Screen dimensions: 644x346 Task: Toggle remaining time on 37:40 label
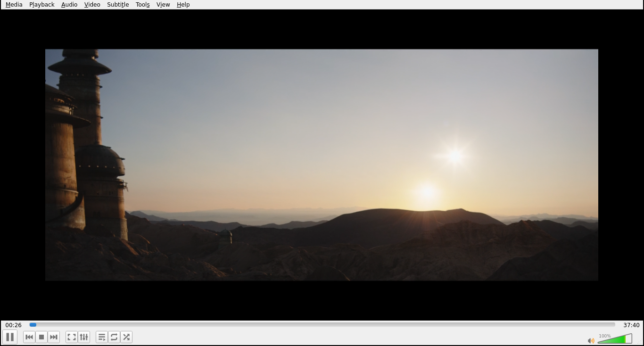(x=631, y=325)
